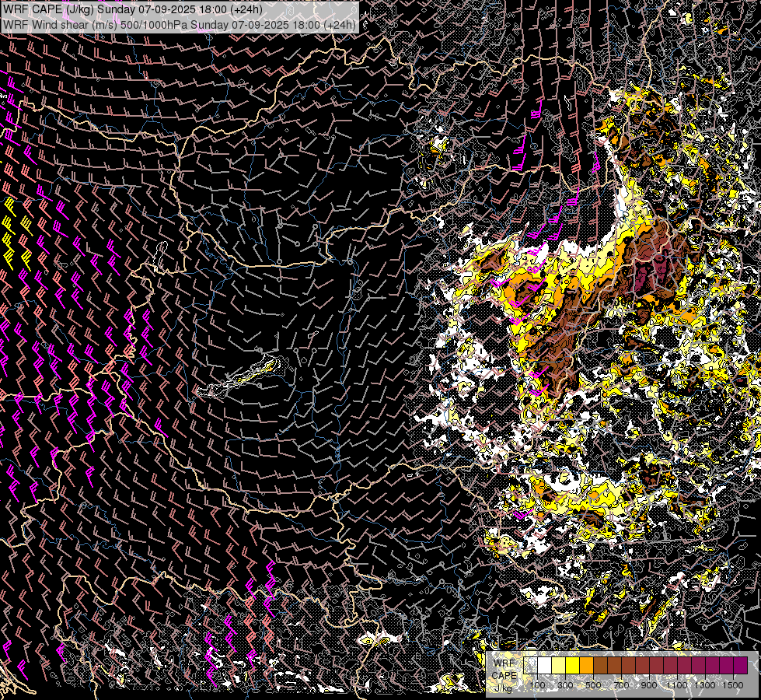This screenshot has width=761, height=700.
Task: Click the WRF Wind shear title line
Action: click(179, 24)
